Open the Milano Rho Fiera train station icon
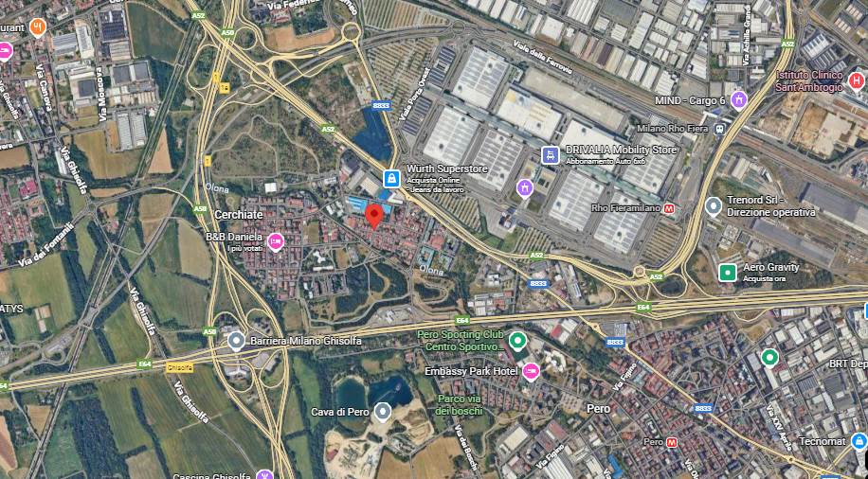Screen dimensions: 868x479 pyautogui.click(x=719, y=129)
